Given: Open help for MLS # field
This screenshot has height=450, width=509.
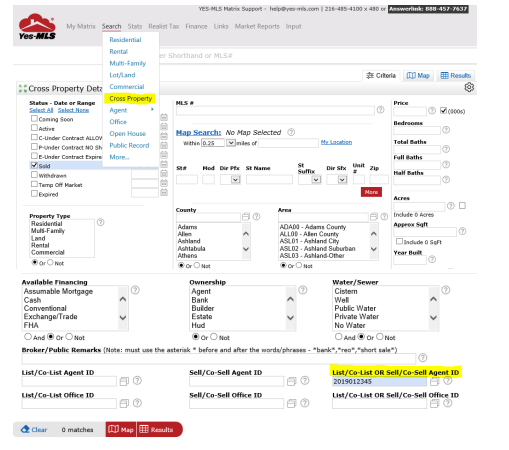Looking at the screenshot, I should [380, 110].
